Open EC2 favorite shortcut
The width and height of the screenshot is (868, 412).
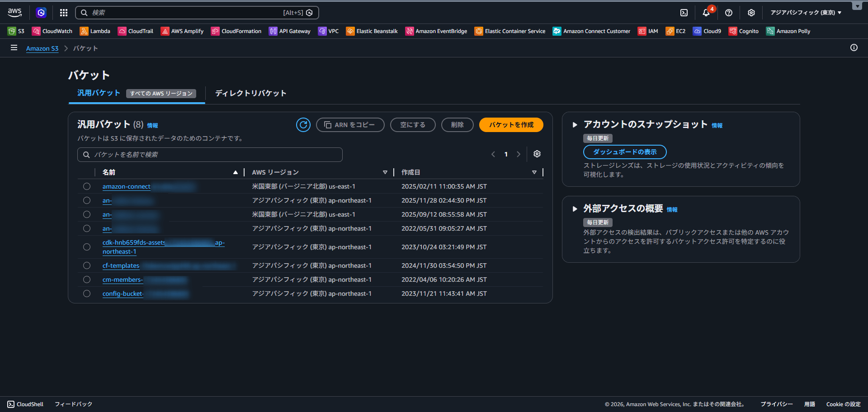675,31
